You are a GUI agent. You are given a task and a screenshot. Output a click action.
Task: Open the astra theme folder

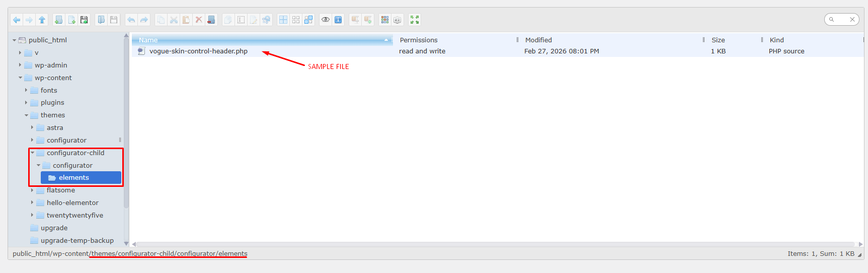(55, 127)
